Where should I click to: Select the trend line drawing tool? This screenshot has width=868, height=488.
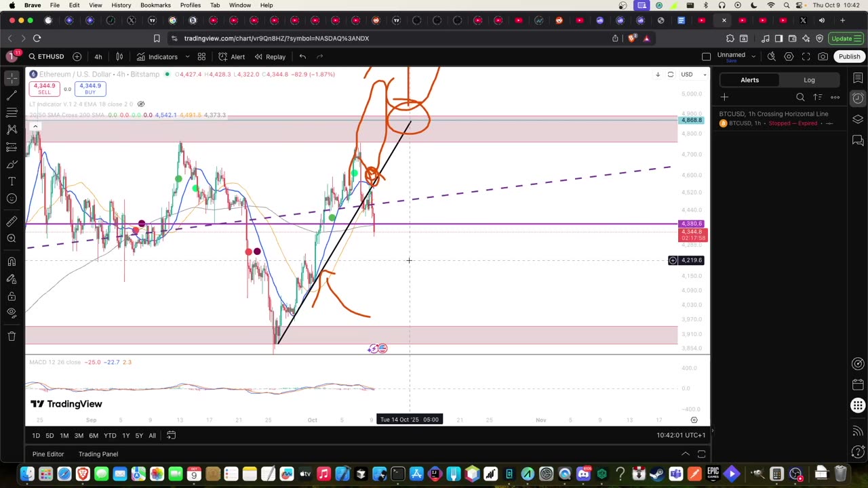(12, 96)
